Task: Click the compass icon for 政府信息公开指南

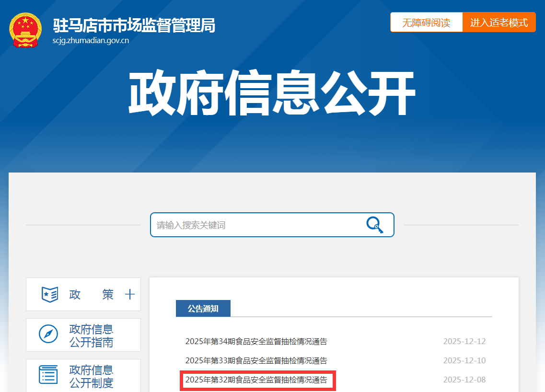Action: point(48,334)
